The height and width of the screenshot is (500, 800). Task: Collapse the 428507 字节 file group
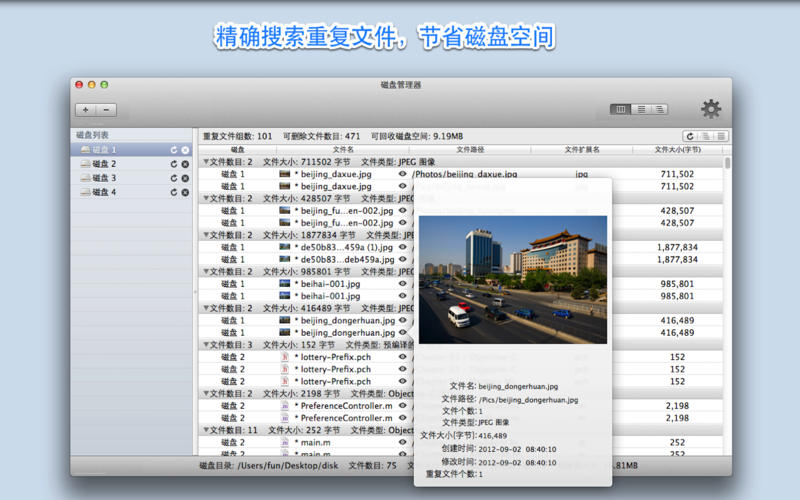point(206,198)
